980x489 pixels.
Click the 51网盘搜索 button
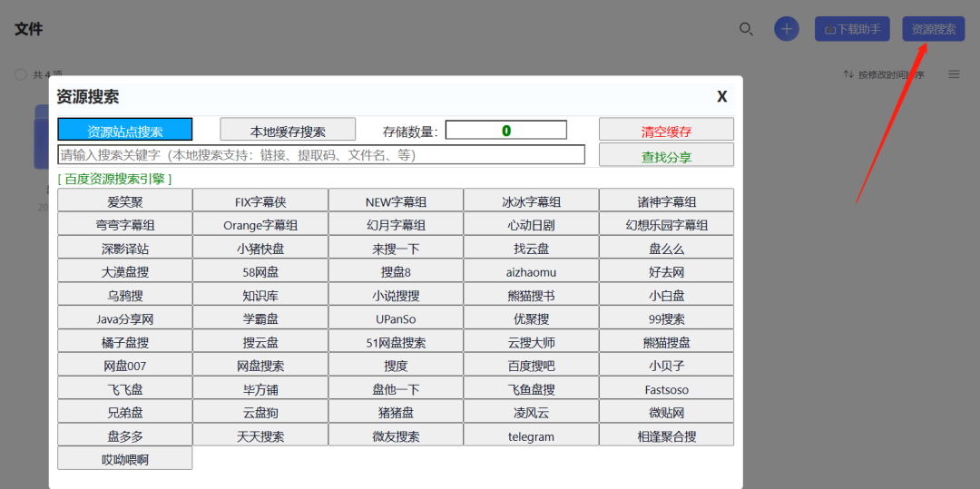point(396,341)
